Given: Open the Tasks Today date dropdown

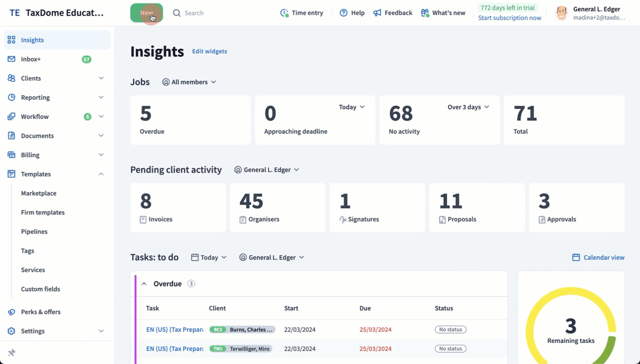Looking at the screenshot, I should coord(209,257).
